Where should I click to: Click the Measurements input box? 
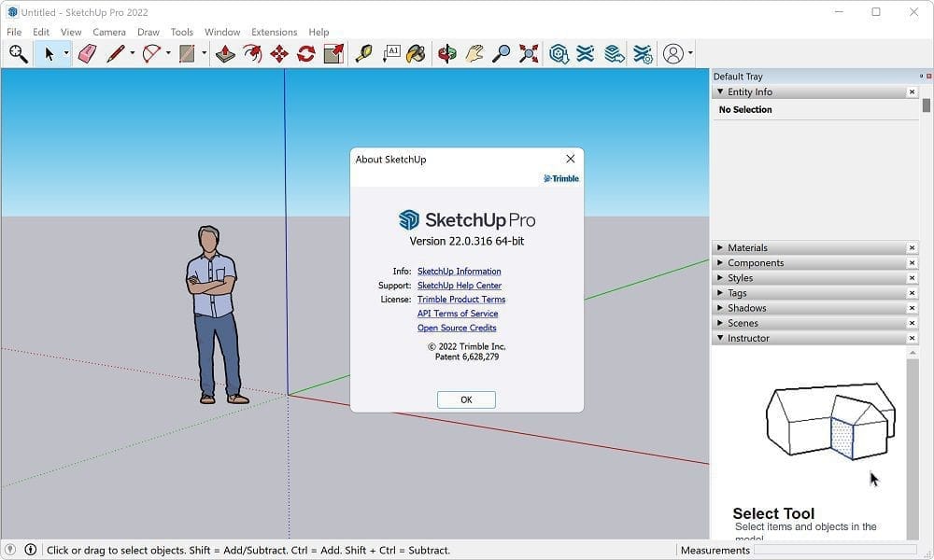(x=835, y=550)
